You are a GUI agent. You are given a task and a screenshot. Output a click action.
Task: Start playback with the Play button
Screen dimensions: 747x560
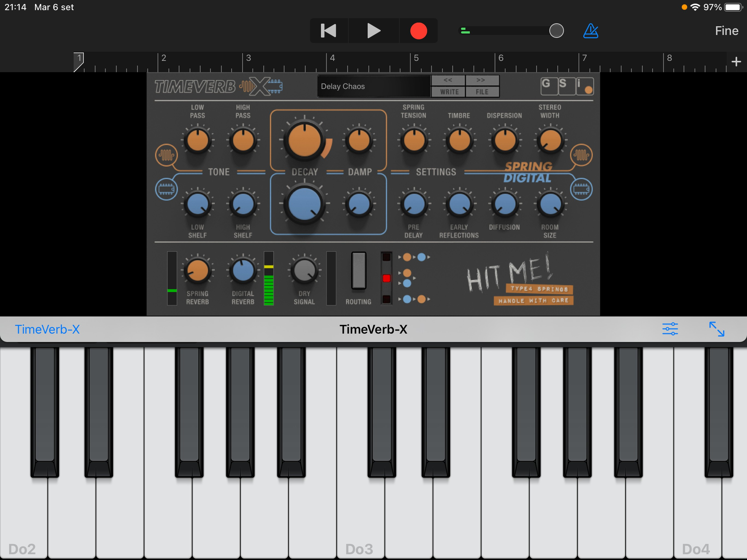[x=373, y=31]
